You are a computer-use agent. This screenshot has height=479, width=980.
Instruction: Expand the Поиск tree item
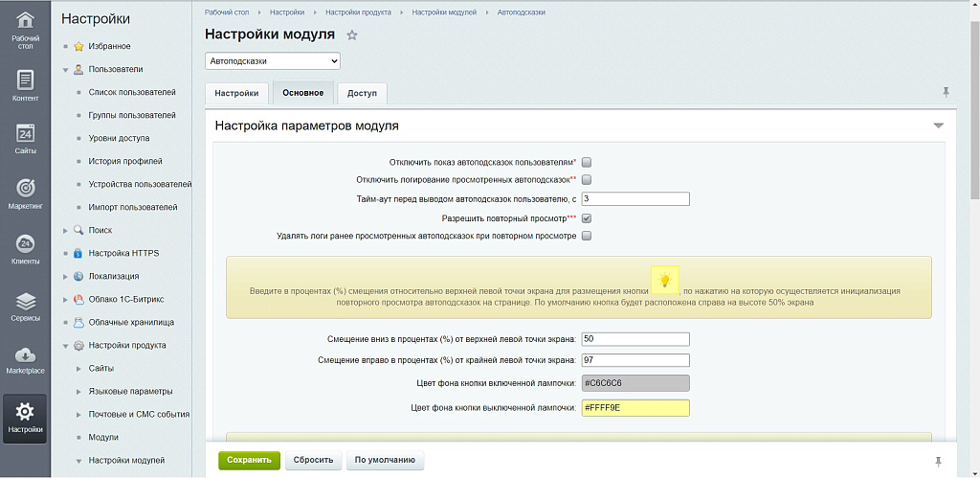point(66,230)
